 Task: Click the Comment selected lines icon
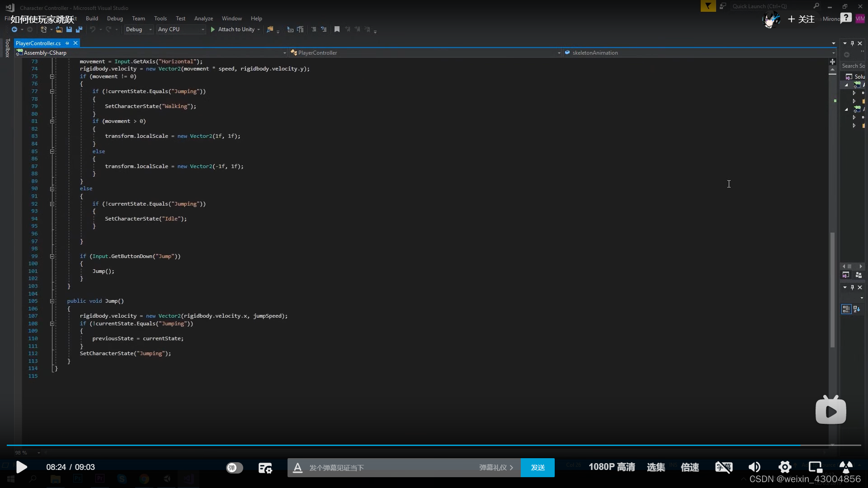(314, 29)
